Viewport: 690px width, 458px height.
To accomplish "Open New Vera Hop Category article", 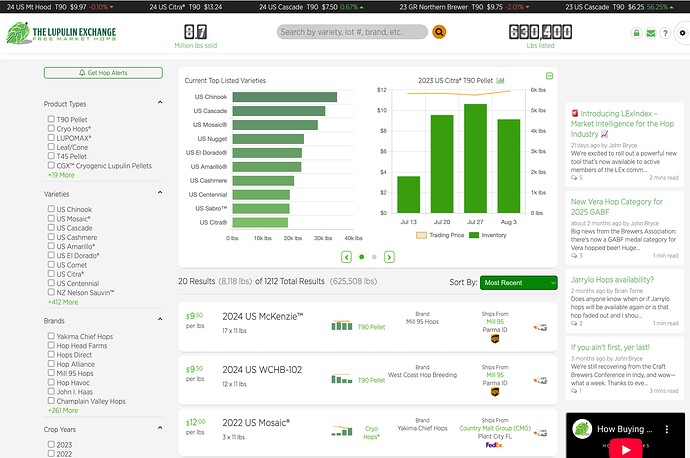I will click(x=617, y=207).
